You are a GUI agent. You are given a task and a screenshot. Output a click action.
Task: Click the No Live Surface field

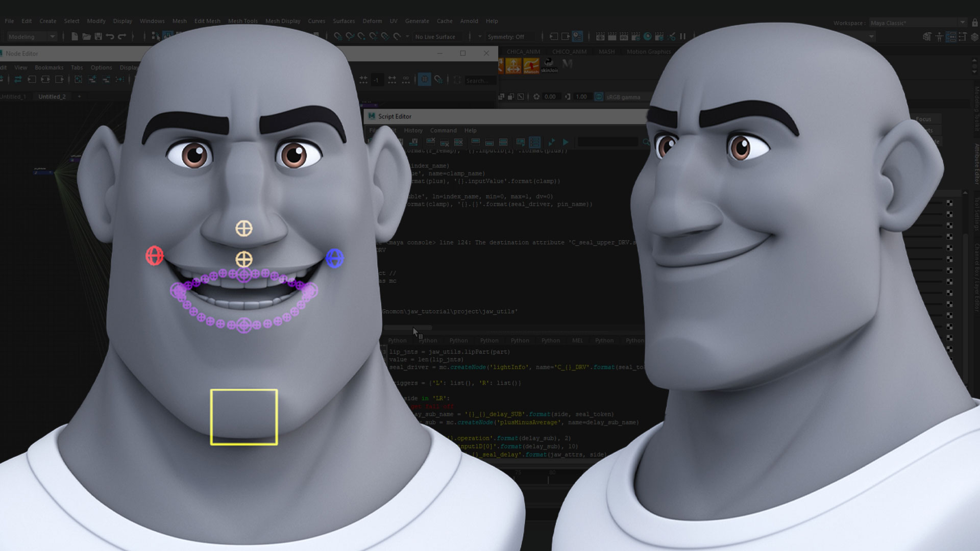pyautogui.click(x=435, y=37)
